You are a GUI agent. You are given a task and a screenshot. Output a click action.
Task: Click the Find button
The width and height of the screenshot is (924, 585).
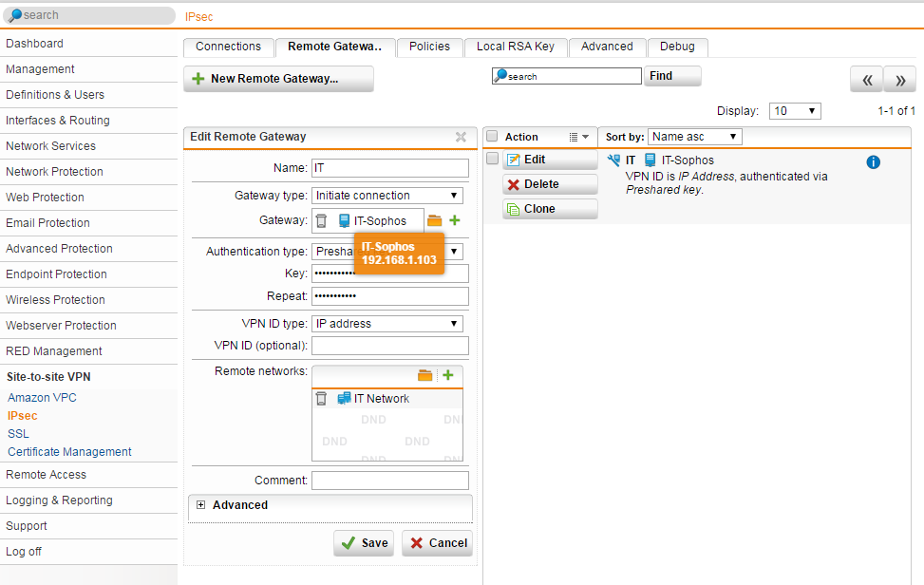[x=672, y=76]
